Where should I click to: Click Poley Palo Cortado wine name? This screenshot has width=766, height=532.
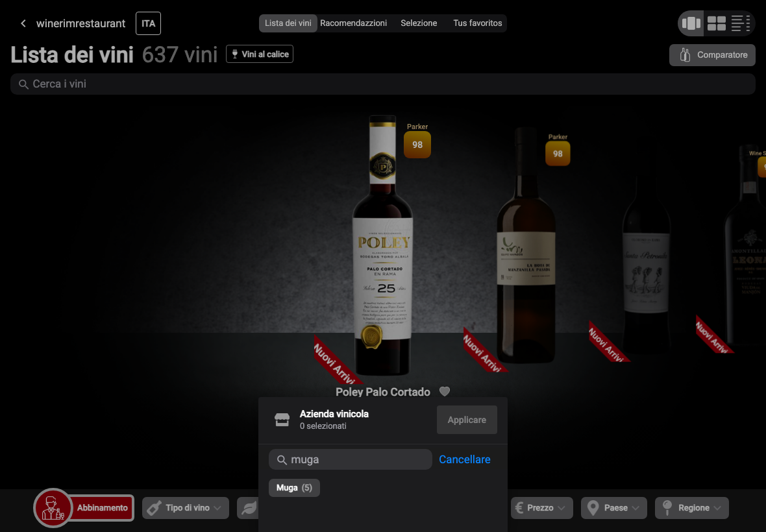tap(382, 392)
